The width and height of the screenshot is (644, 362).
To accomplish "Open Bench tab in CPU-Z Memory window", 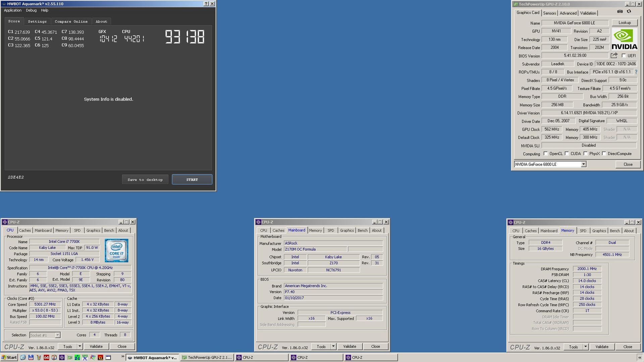I will (x=615, y=231).
